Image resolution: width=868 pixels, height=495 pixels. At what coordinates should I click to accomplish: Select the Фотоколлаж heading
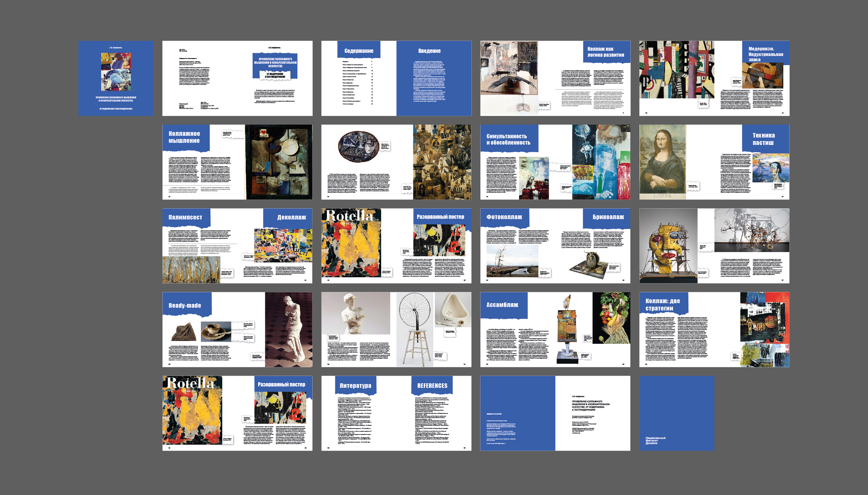coord(504,217)
